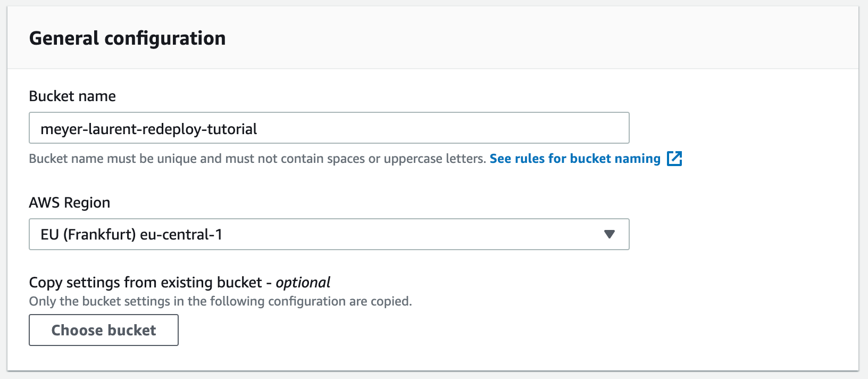
Task: Open the AWS Region combo box
Action: point(329,234)
